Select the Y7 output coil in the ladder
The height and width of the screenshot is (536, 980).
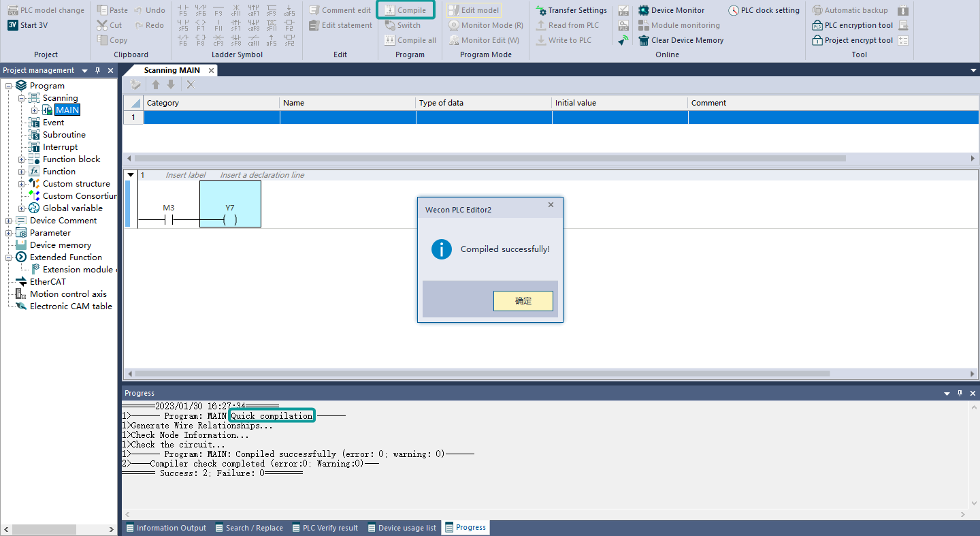click(230, 219)
